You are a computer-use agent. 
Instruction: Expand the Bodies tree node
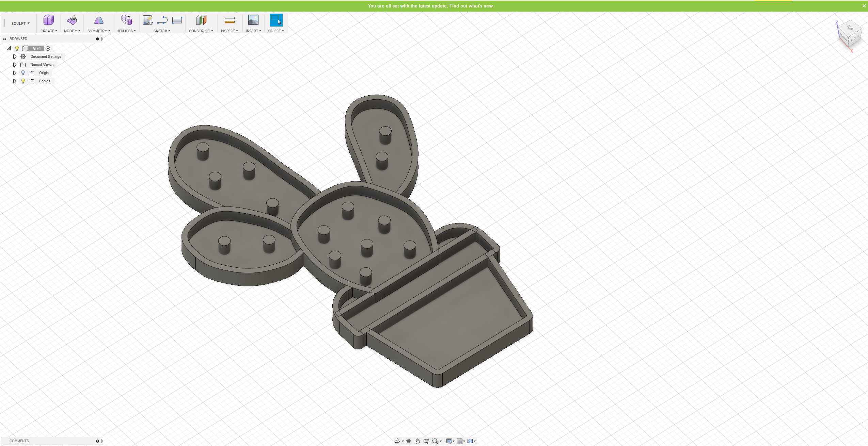tap(15, 81)
